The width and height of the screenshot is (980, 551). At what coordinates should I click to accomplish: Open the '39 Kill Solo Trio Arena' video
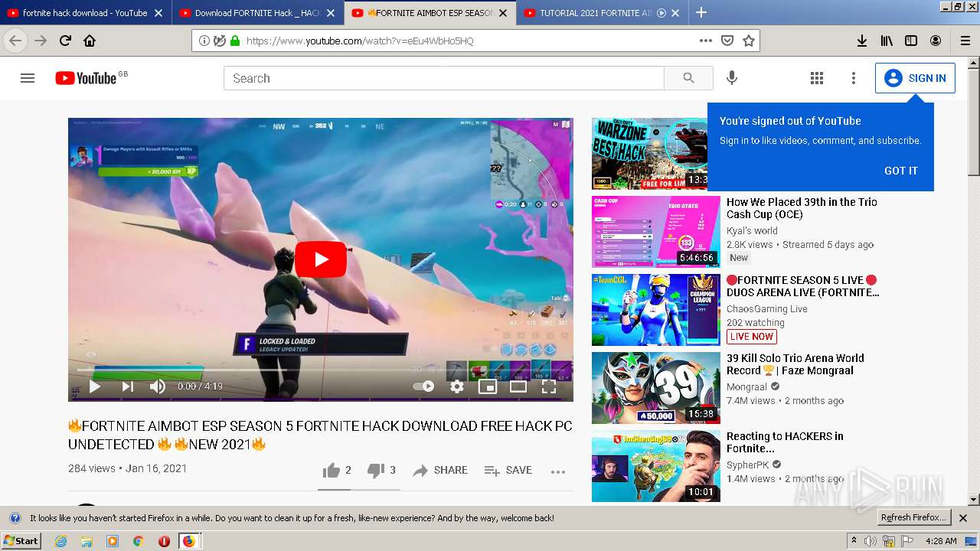[795, 364]
